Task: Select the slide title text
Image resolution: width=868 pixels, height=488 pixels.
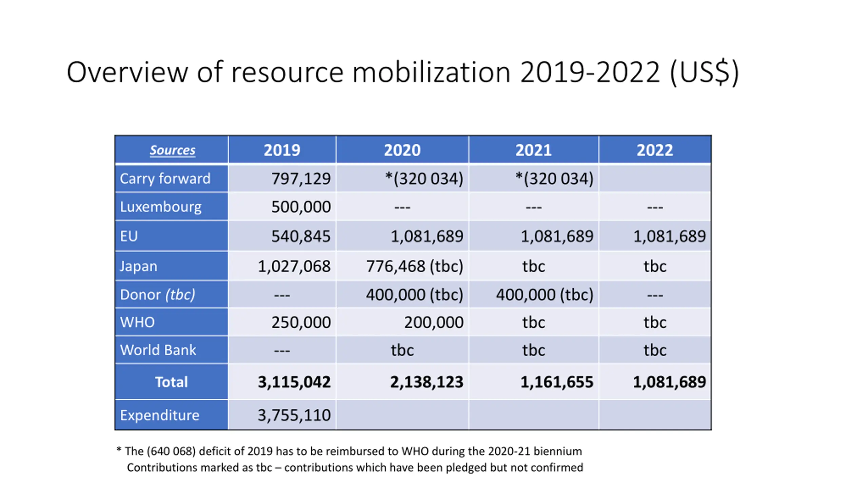Action: click(x=402, y=72)
